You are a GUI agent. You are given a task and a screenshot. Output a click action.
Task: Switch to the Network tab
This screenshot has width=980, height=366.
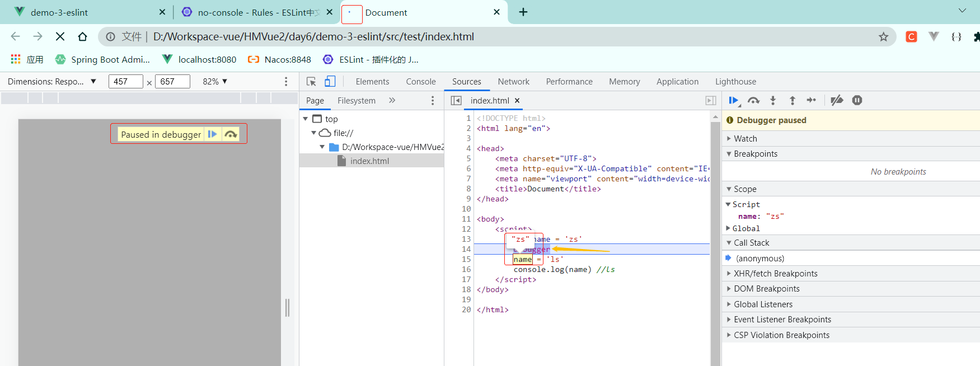(513, 82)
